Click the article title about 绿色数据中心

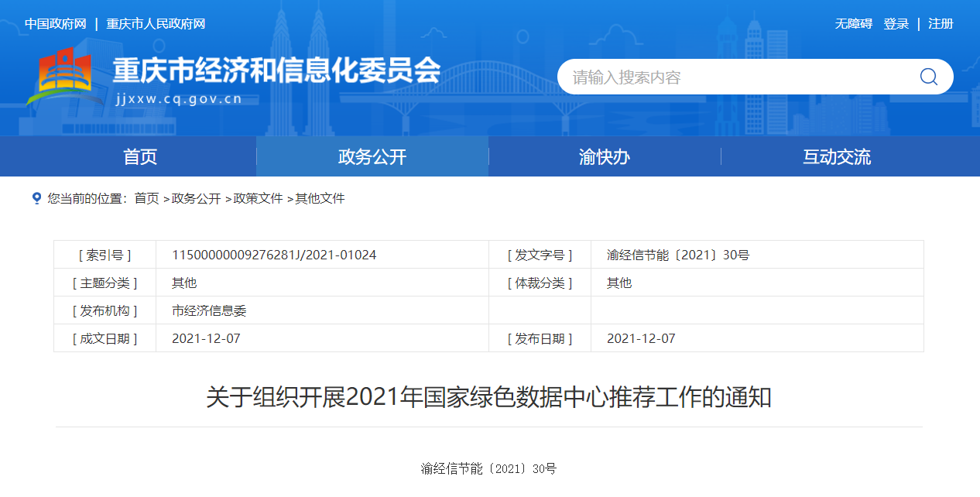[x=488, y=398]
